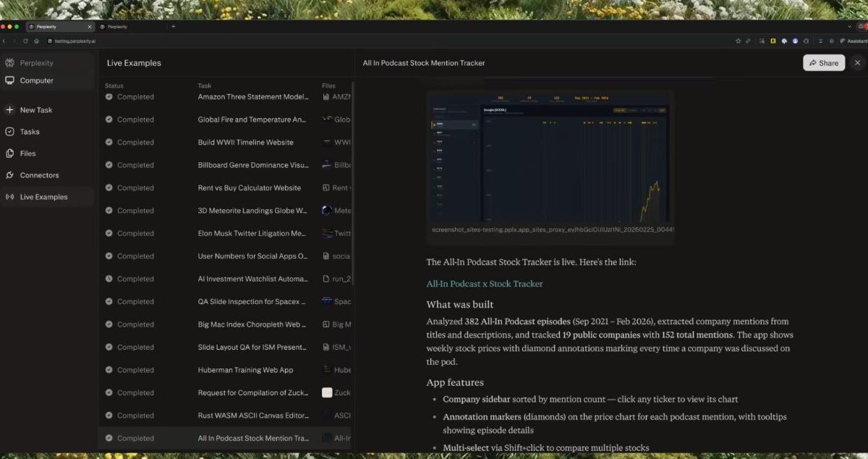Go to browser home page
The height and width of the screenshot is (459, 868).
[36, 41]
